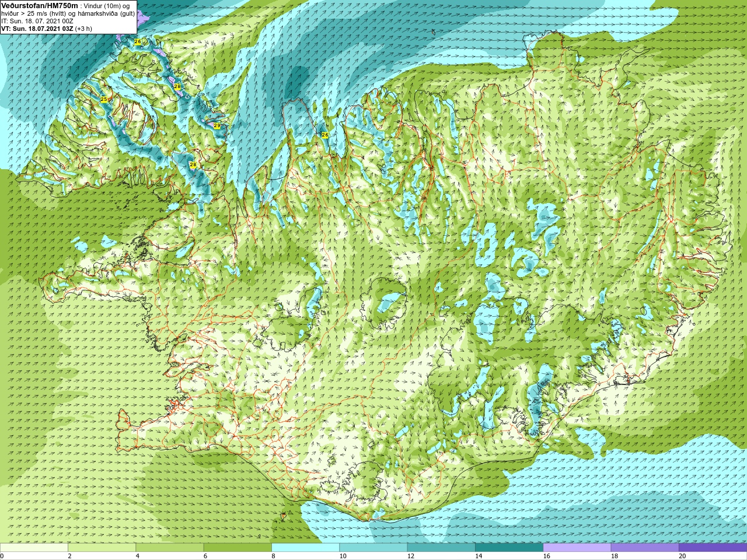
Task: Select the 2–4 m/s light green swatch
Action: coord(102,547)
